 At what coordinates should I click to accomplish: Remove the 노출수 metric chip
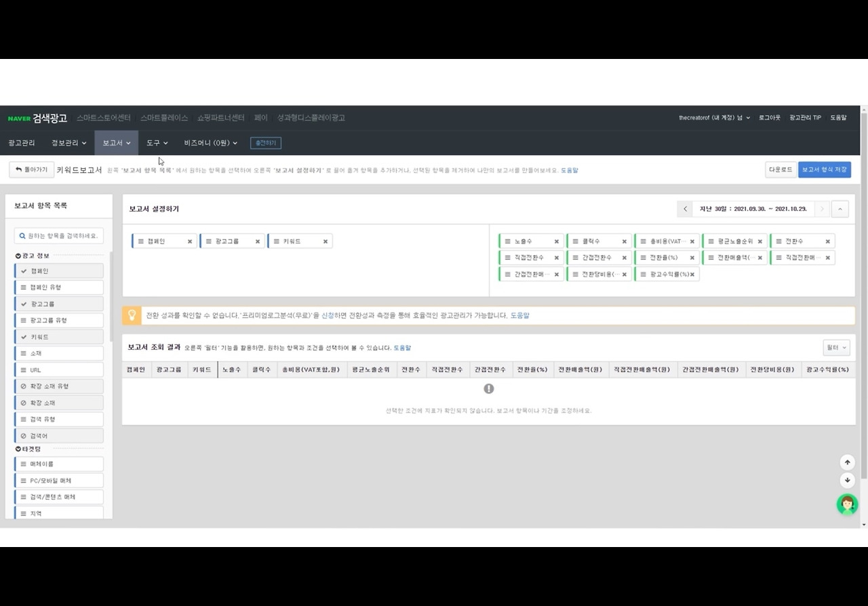[x=557, y=241]
